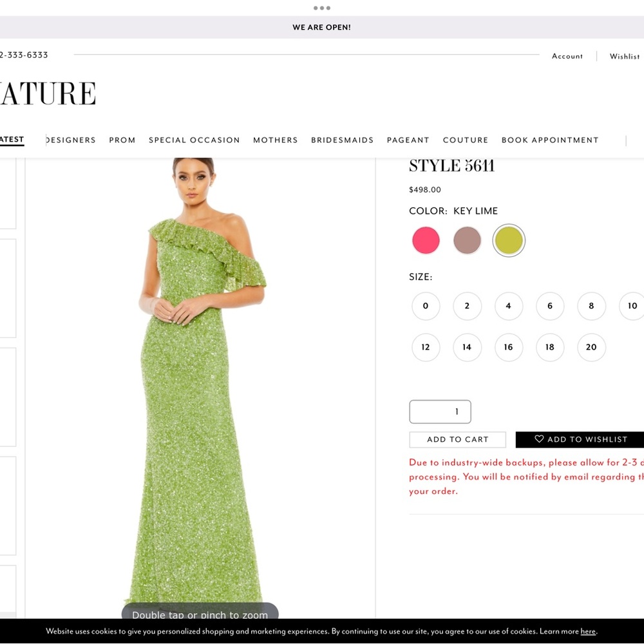Click the quantity input field
This screenshot has height=644, width=644.
click(x=440, y=412)
